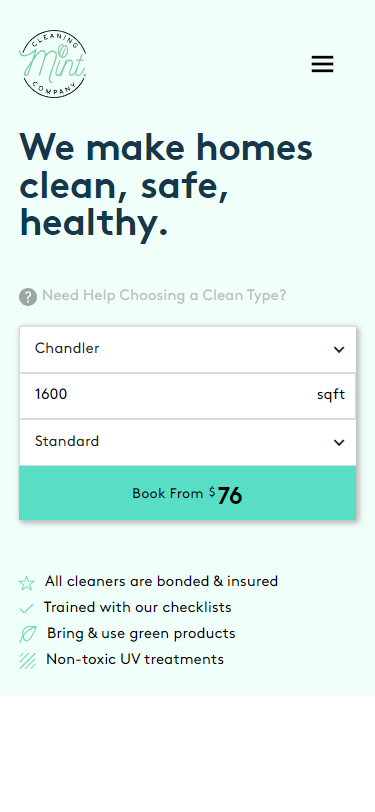Click 'Bring & use green products' text

tap(141, 633)
